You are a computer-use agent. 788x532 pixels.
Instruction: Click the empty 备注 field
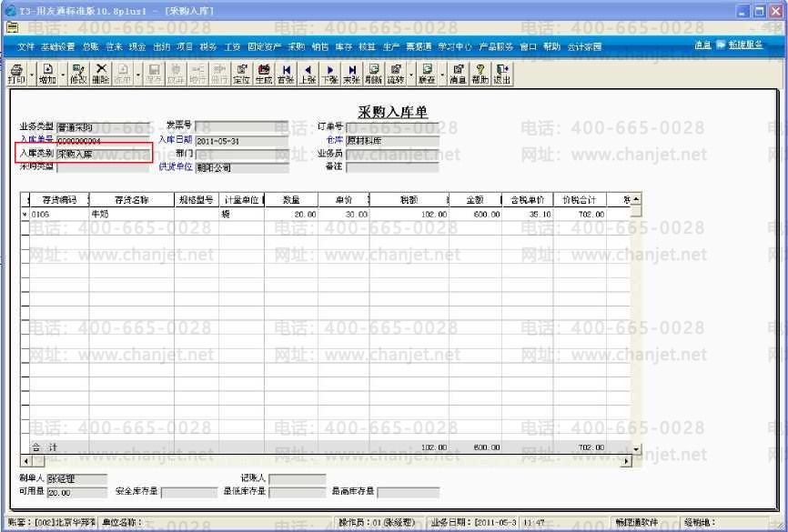pyautogui.click(x=392, y=167)
